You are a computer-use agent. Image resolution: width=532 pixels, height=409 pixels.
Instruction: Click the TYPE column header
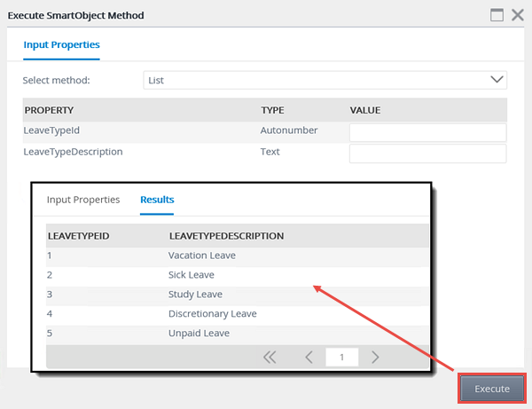click(x=272, y=110)
